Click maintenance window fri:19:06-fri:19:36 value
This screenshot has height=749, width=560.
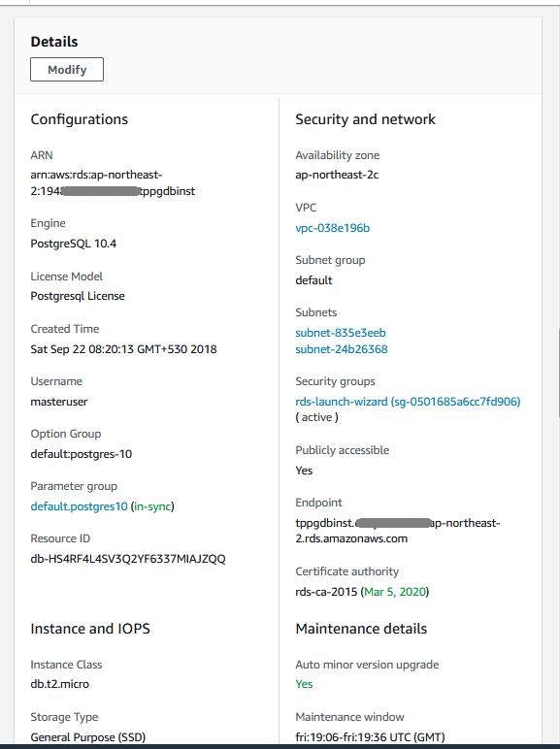tap(370, 737)
